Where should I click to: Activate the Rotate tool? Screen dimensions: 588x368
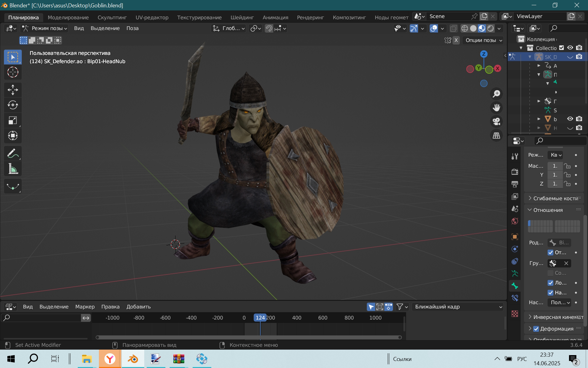click(x=13, y=105)
